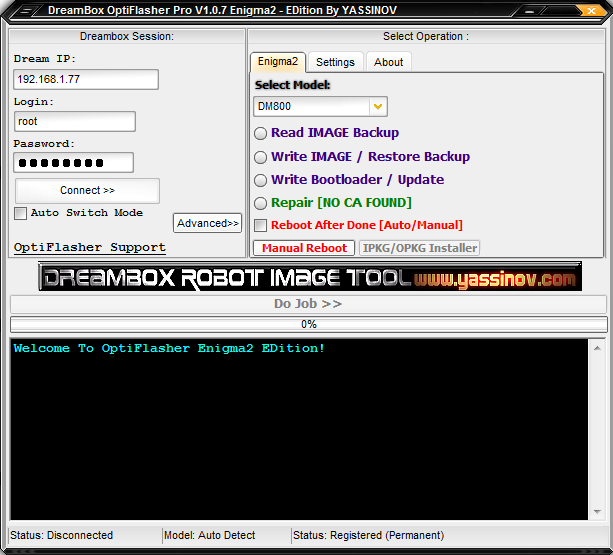Click the Dreambox Session: header

coord(127,36)
